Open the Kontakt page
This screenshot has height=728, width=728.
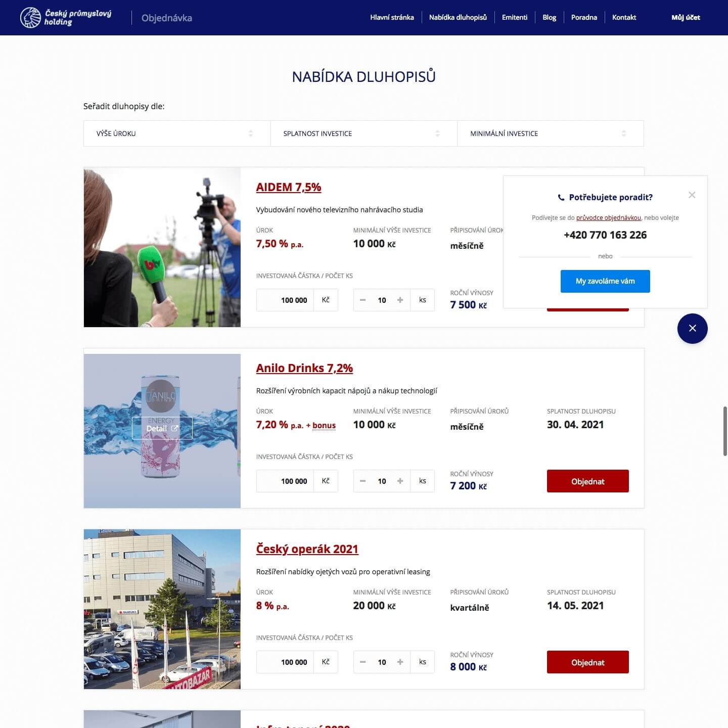click(x=624, y=17)
